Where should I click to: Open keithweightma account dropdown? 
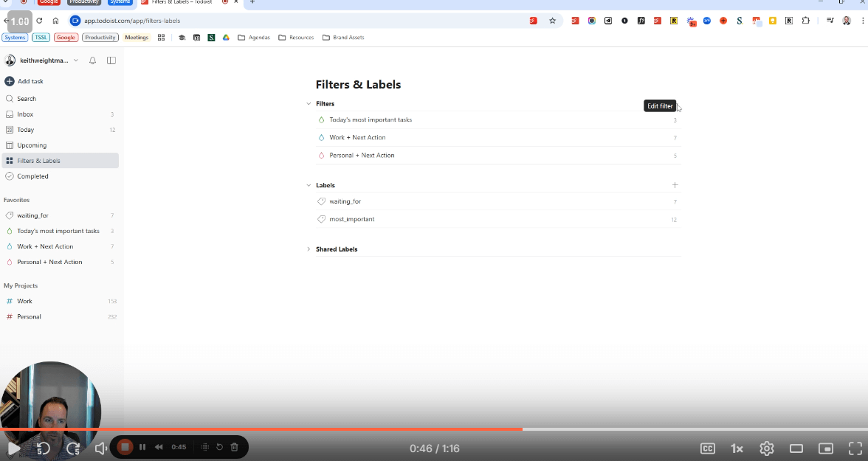coord(42,60)
